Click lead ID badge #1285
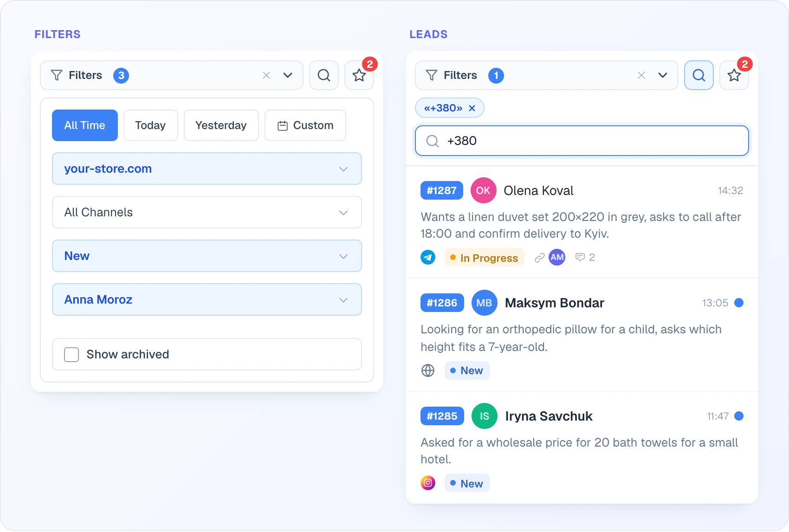 click(442, 416)
